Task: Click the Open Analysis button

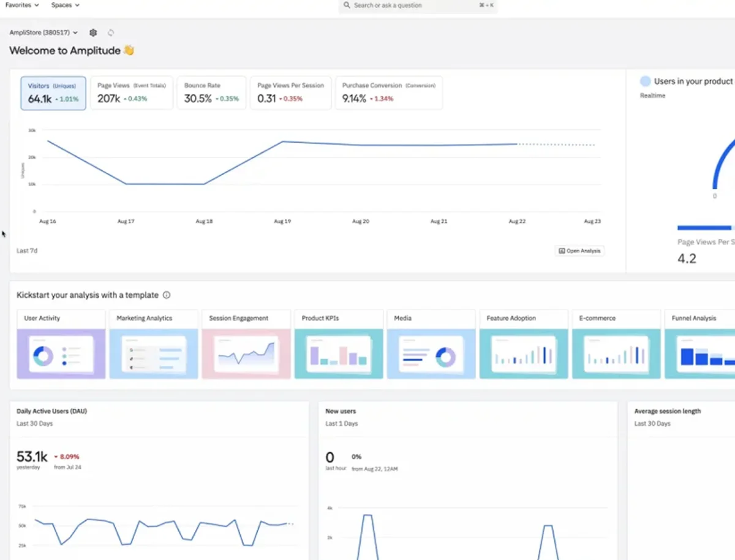Action: (579, 251)
